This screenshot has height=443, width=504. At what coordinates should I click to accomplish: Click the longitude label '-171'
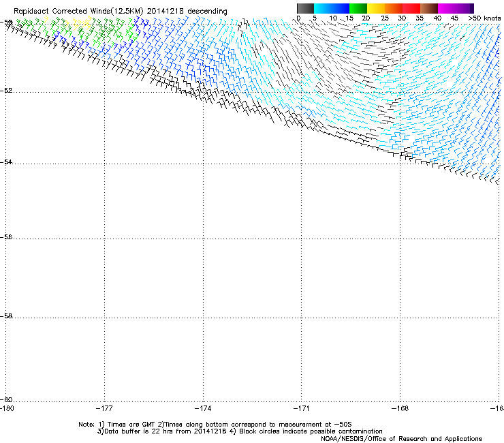pyautogui.click(x=302, y=408)
